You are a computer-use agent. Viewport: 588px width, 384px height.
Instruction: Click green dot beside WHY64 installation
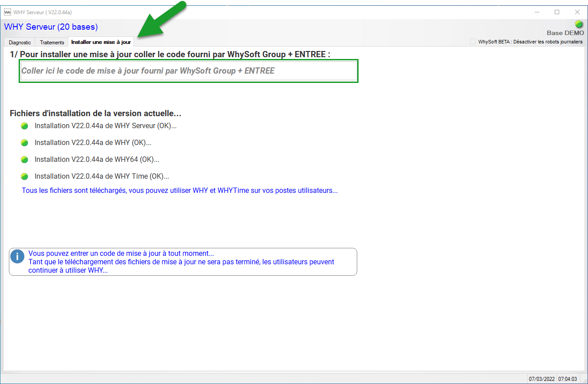[x=24, y=160]
